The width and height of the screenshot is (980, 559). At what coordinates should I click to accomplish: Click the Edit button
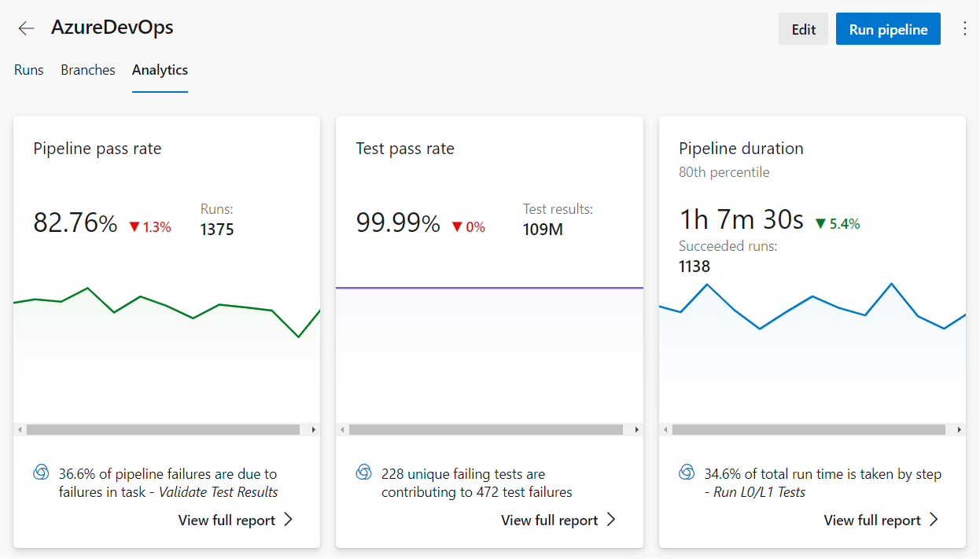tap(803, 28)
